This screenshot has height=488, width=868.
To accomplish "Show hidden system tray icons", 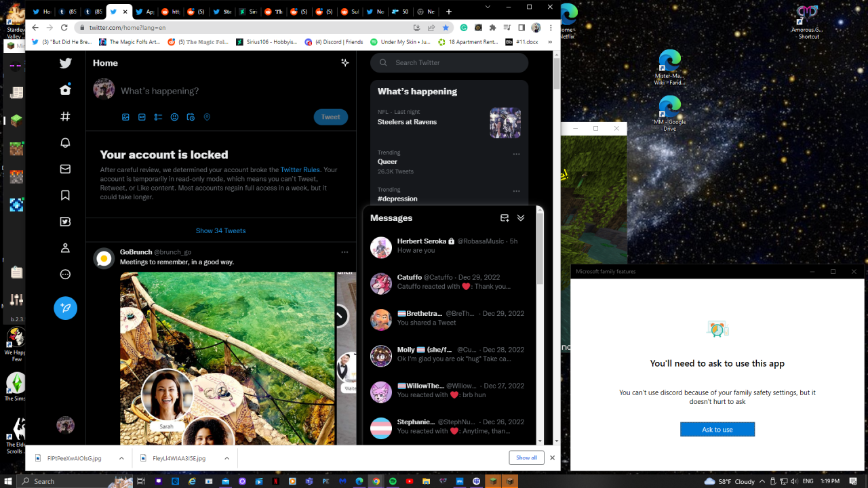I will point(762,481).
